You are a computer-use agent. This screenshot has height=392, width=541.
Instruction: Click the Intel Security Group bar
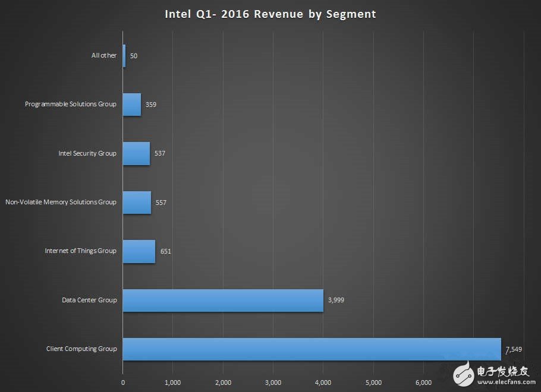pos(136,153)
